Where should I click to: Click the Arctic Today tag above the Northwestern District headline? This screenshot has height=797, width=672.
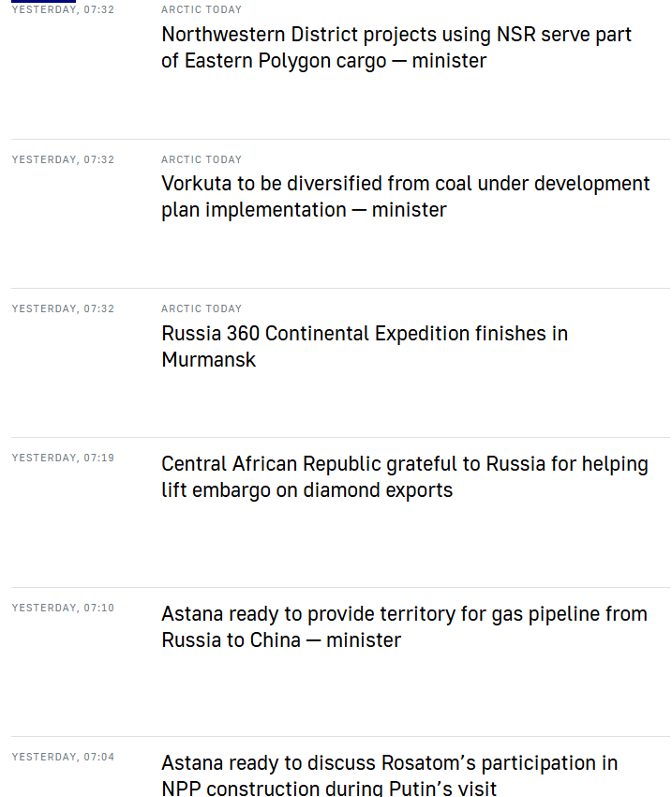pyautogui.click(x=202, y=9)
